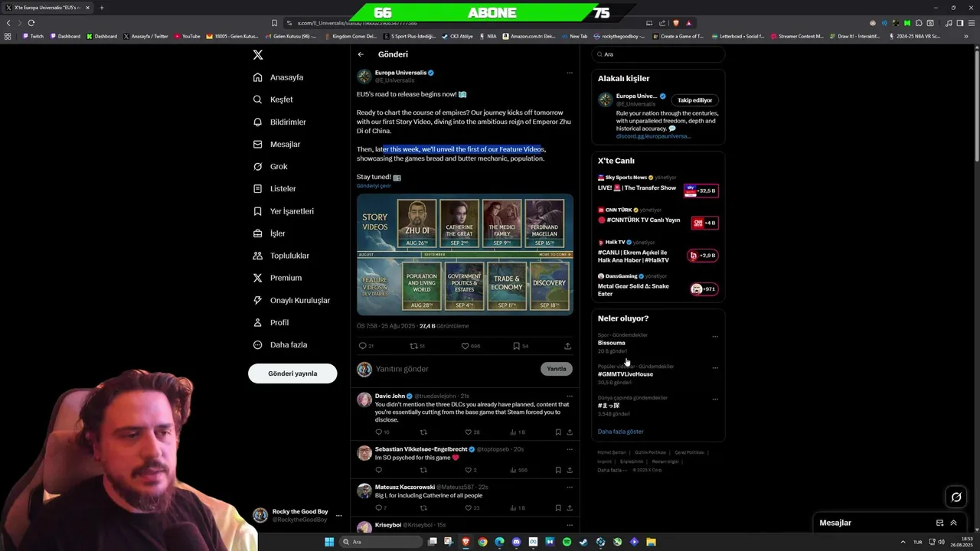Viewport: 980px width, 551px height.
Task: Click the Ara search box on X
Action: [658, 54]
